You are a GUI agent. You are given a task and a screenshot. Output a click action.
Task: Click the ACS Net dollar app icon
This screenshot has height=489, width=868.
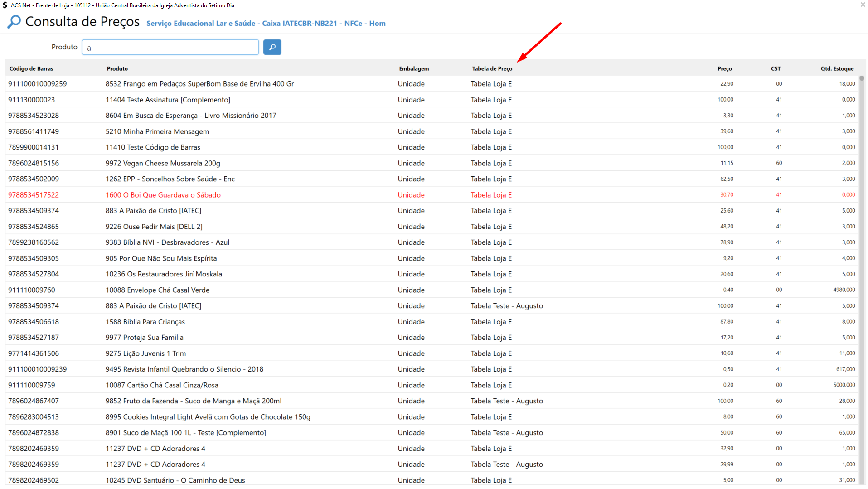click(x=5, y=5)
